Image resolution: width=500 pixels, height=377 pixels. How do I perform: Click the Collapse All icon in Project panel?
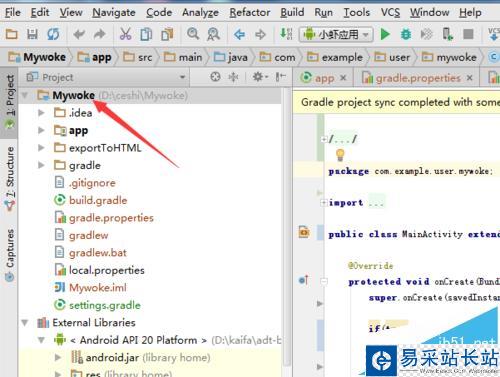click(x=233, y=77)
